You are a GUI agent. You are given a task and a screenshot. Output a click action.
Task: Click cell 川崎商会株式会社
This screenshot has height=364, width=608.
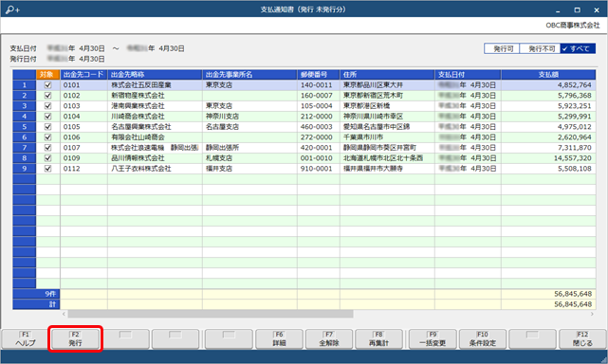click(155, 117)
